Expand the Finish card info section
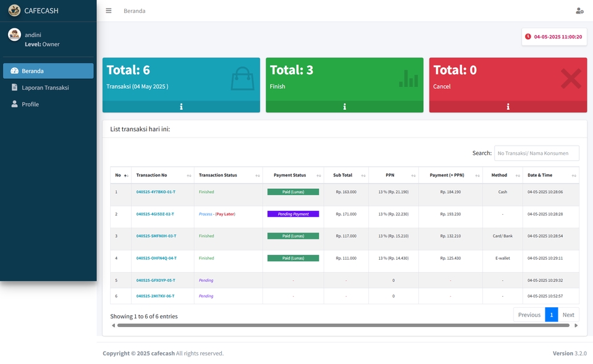Viewport: 593px width, 364px height. click(344, 107)
